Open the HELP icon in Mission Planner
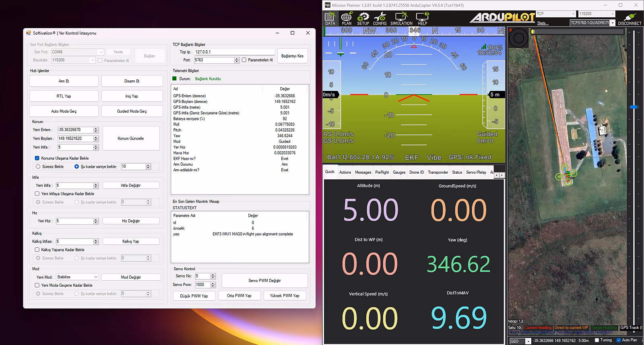Screen dimensions: 644x345 click(422, 18)
